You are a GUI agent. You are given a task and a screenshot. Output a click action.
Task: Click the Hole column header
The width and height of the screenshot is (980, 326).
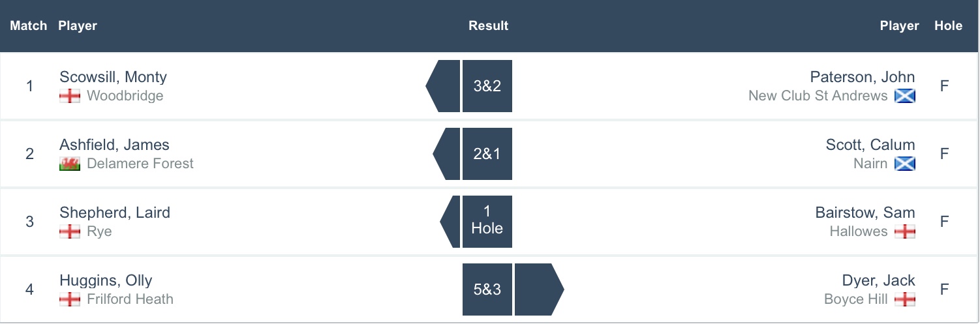[948, 26]
